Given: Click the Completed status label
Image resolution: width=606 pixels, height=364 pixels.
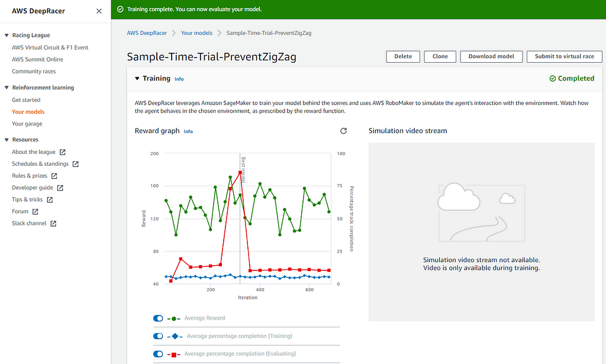Looking at the screenshot, I should [x=576, y=79].
